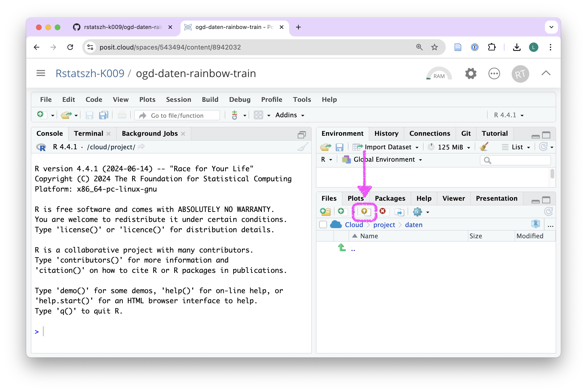Click the Print document icon
This screenshot has width=587, height=392.
click(122, 115)
